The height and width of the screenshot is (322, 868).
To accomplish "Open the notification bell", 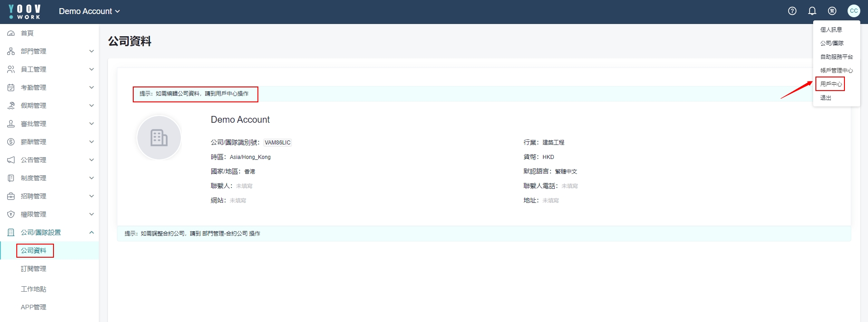I will pyautogui.click(x=812, y=11).
